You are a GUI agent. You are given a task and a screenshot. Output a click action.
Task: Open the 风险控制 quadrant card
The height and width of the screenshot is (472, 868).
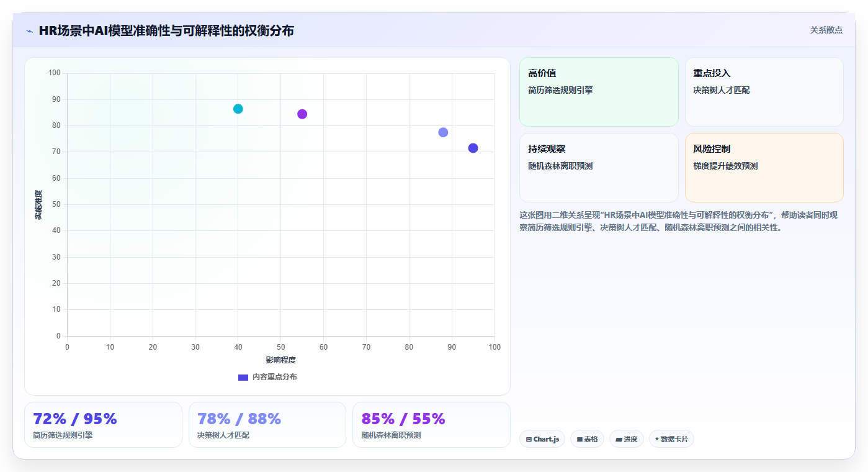coord(764,168)
